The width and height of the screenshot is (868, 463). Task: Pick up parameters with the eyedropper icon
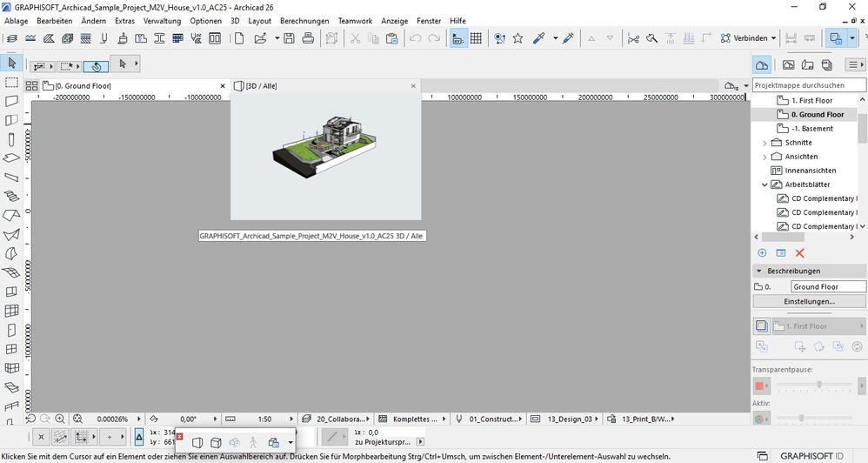pyautogui.click(x=540, y=38)
